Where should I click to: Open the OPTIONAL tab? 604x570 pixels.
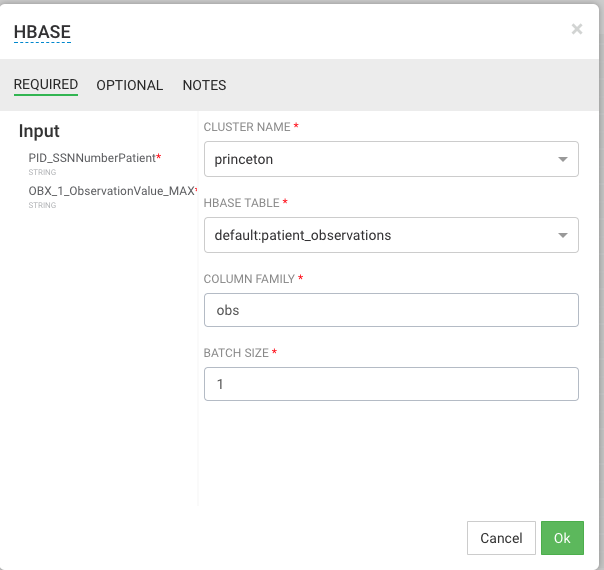[129, 85]
